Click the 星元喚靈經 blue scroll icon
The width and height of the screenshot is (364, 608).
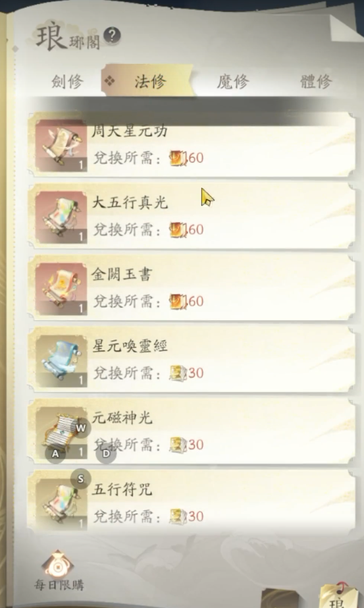pyautogui.click(x=61, y=360)
